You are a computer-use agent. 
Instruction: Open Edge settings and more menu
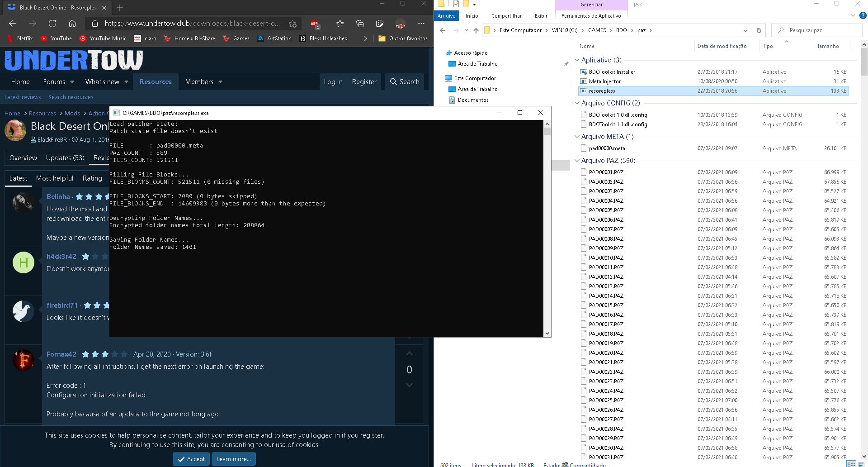point(421,24)
